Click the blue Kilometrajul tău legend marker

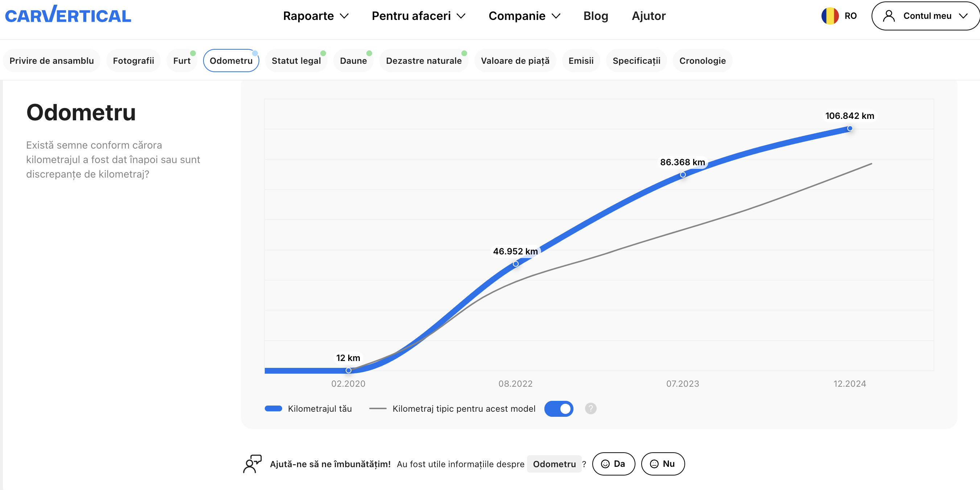coord(273,409)
